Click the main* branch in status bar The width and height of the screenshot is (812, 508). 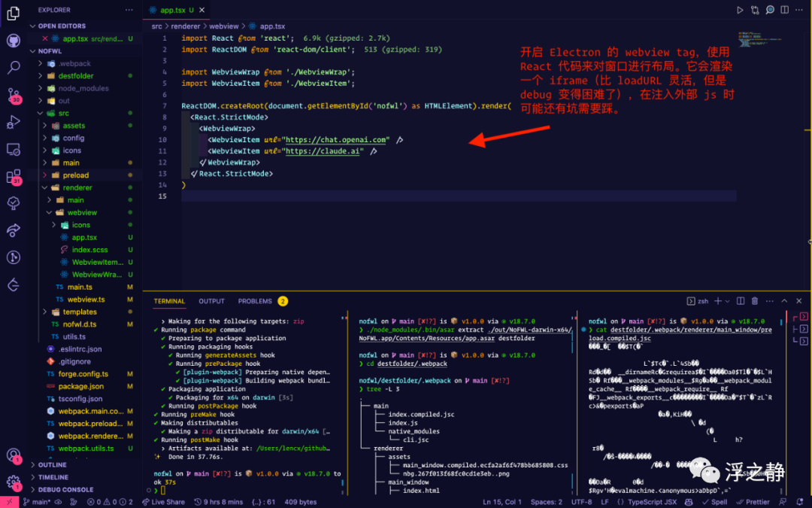pyautogui.click(x=36, y=502)
